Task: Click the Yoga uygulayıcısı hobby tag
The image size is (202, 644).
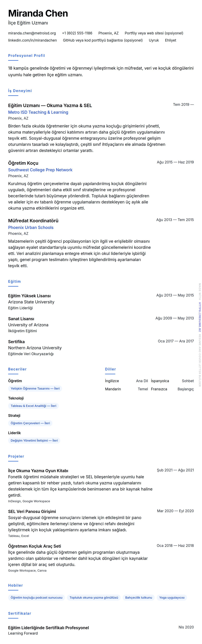Action: [x=172, y=597]
